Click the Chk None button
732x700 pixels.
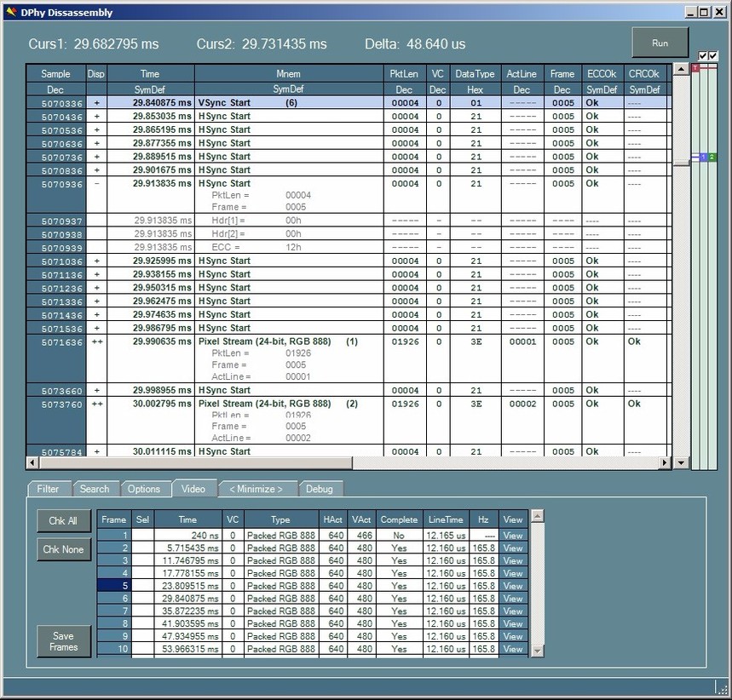64,549
